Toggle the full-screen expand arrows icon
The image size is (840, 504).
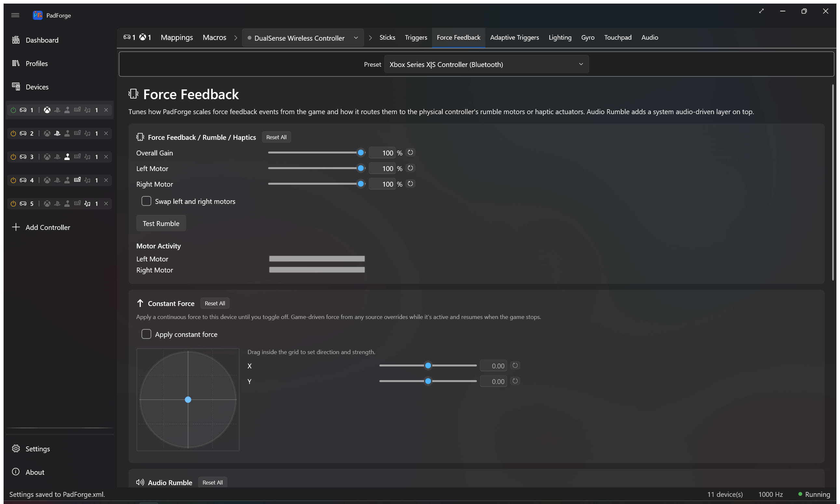point(761,11)
